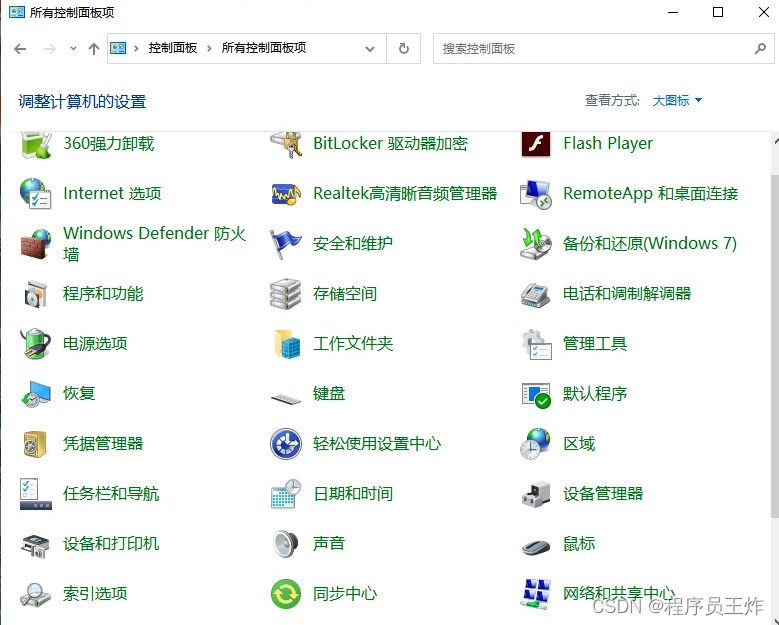The height and width of the screenshot is (625, 779).
Task: Expand the address bar history dropdown arrow
Action: point(370,49)
